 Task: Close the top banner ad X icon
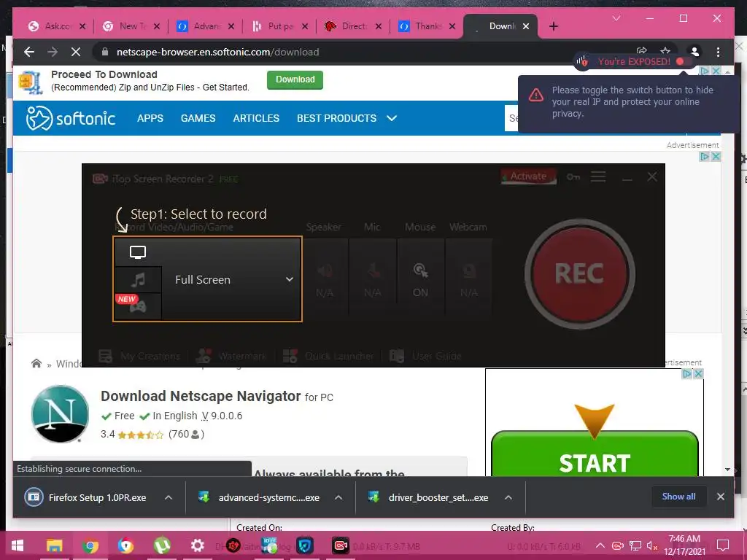pos(716,71)
